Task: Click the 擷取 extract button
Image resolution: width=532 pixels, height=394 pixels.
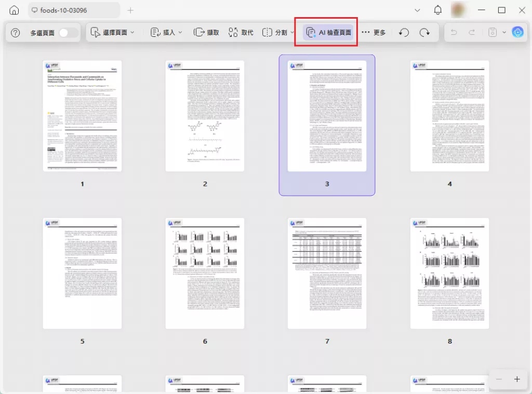Action: point(206,33)
